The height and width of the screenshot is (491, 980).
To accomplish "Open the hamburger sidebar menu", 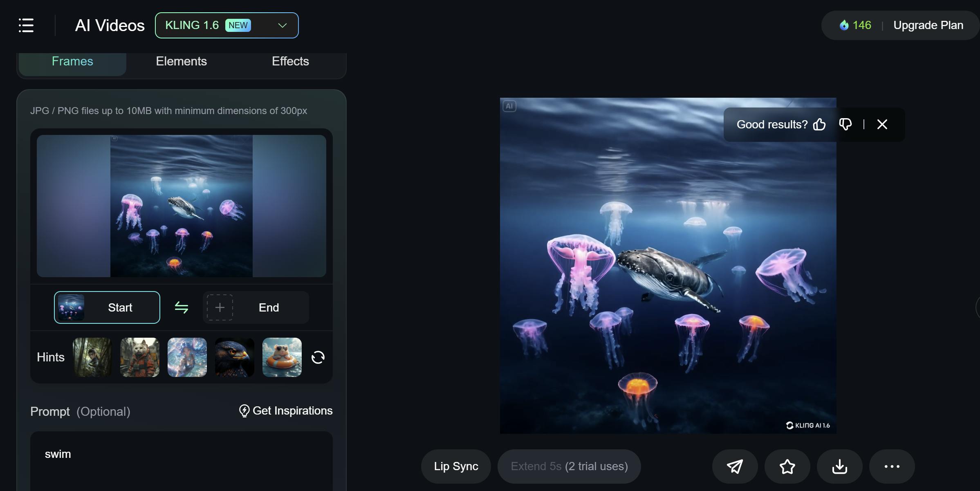I will (x=26, y=25).
